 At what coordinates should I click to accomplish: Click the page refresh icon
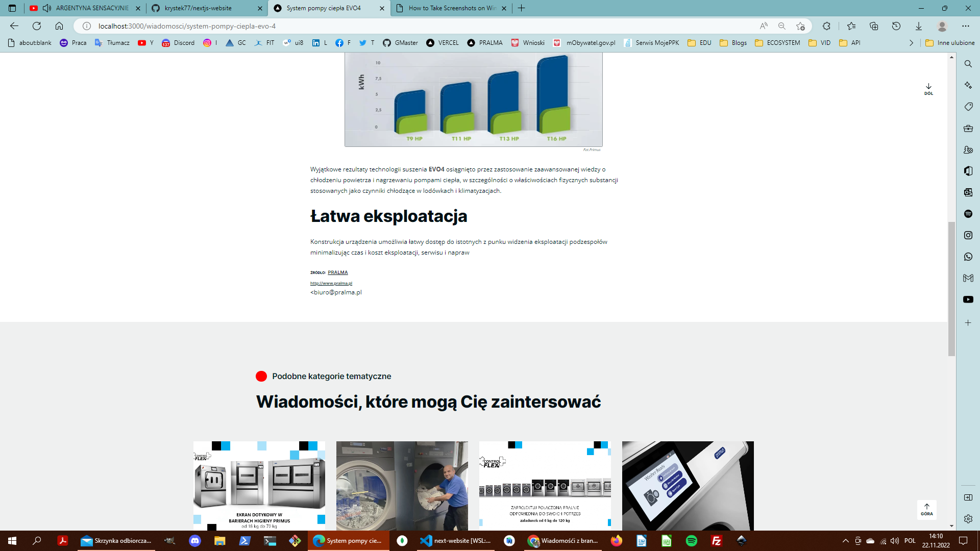pyautogui.click(x=37, y=26)
